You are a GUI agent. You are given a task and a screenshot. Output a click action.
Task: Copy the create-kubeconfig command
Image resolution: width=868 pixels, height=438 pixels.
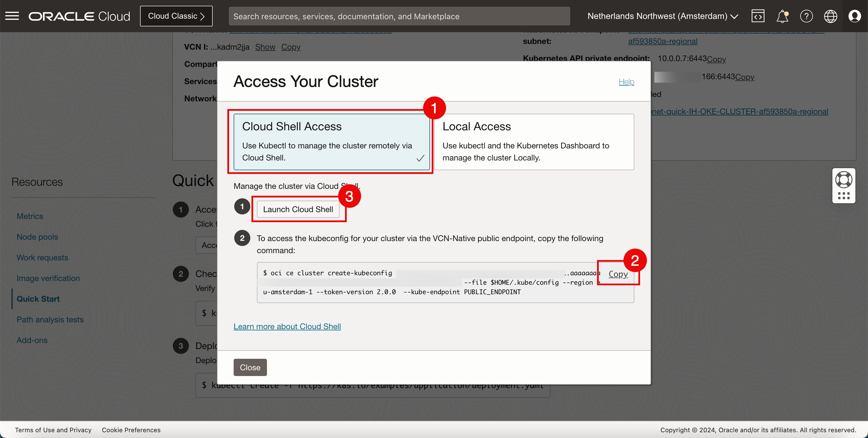618,274
